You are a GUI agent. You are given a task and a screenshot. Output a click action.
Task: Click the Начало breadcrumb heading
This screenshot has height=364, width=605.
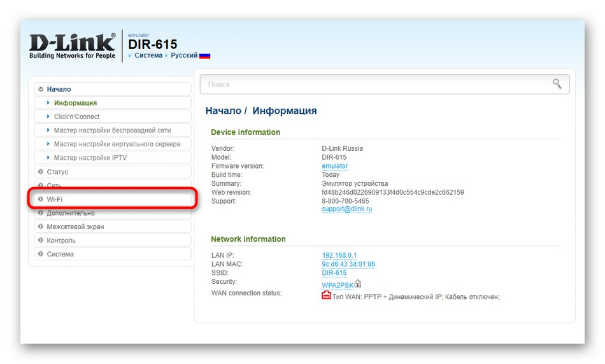pos(223,111)
